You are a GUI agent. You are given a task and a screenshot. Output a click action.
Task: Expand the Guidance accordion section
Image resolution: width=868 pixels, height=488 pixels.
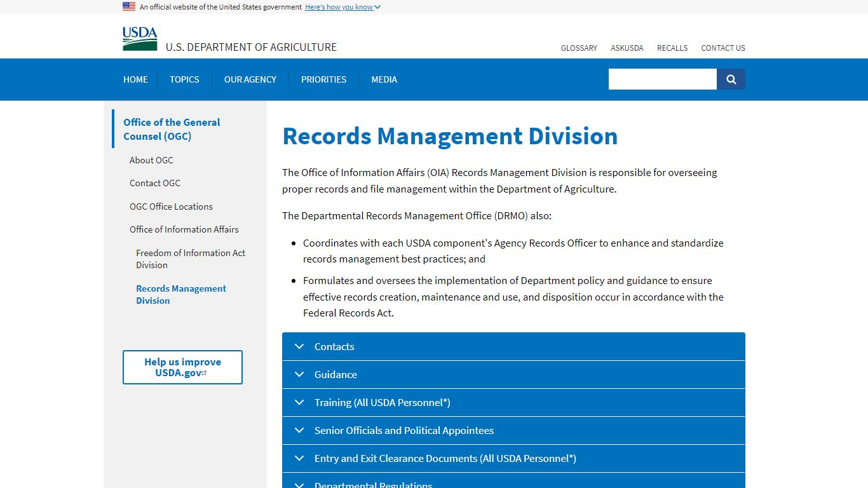coord(513,374)
